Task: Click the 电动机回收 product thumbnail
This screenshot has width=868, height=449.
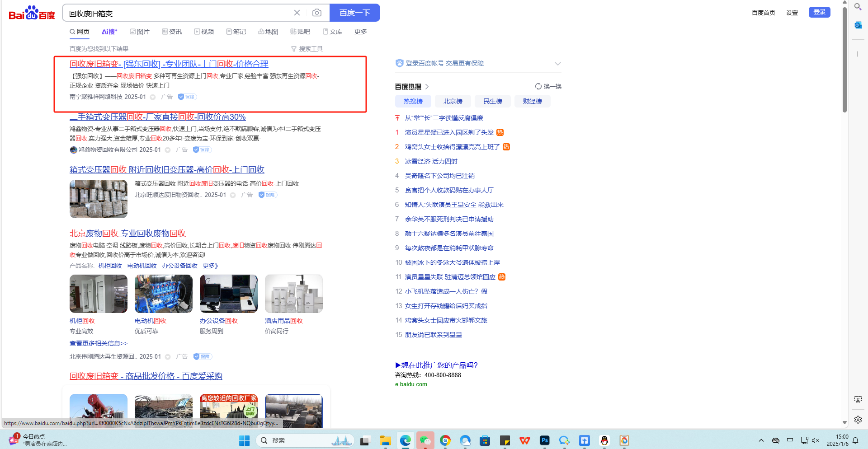Action: pos(164,294)
